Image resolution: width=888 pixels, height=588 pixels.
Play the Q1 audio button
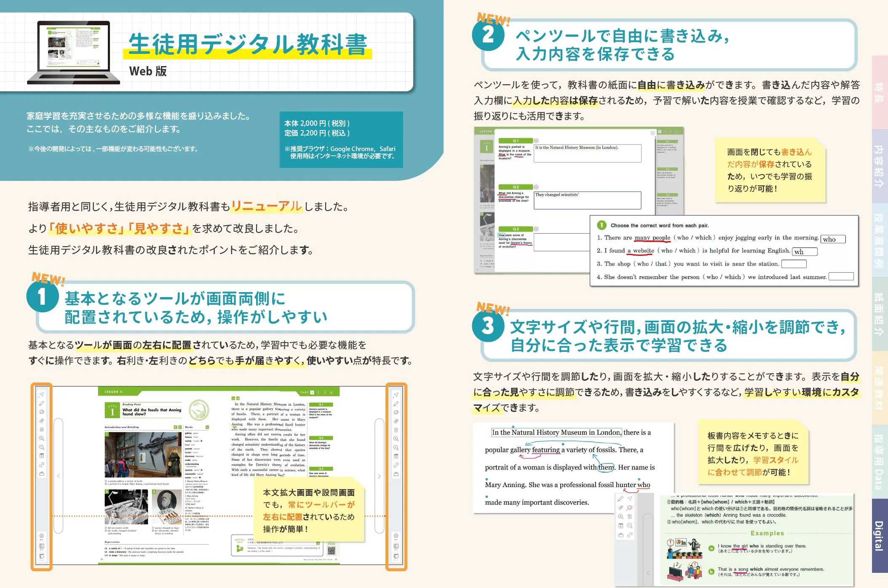click(x=536, y=141)
